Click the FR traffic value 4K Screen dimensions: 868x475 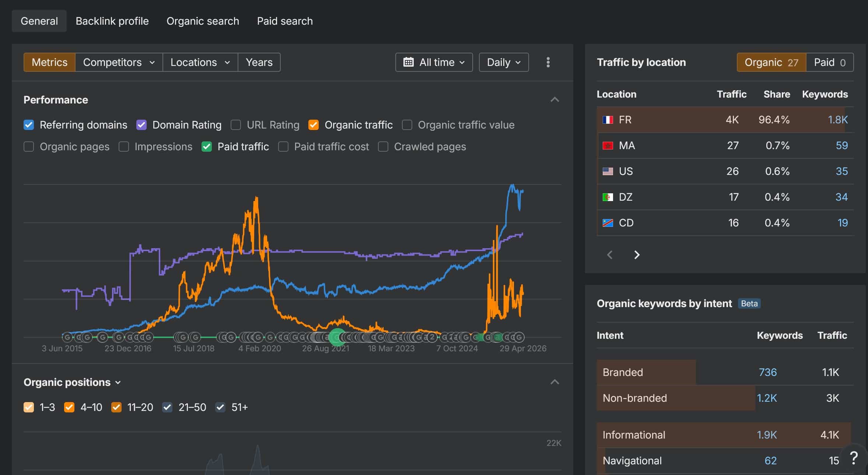pyautogui.click(x=732, y=120)
